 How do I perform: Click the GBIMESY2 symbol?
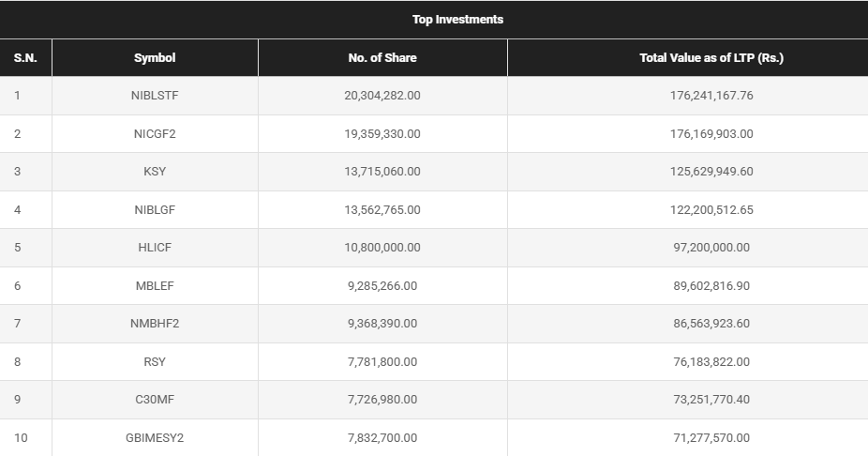pos(155,438)
